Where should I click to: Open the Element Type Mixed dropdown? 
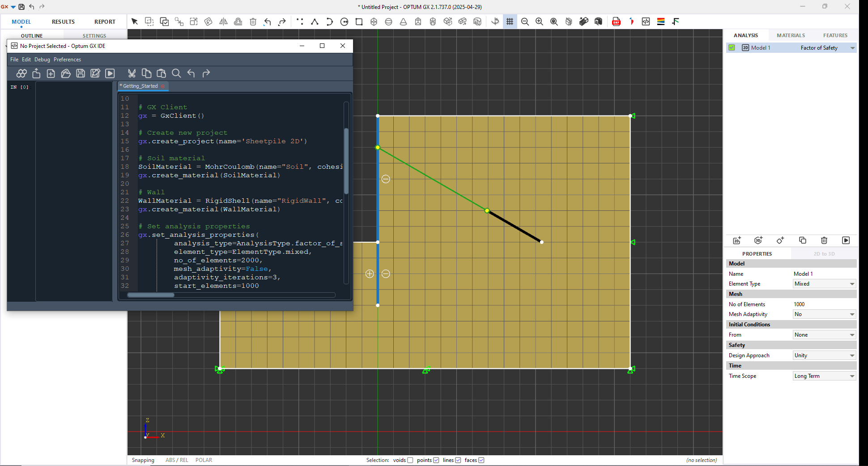click(x=824, y=284)
